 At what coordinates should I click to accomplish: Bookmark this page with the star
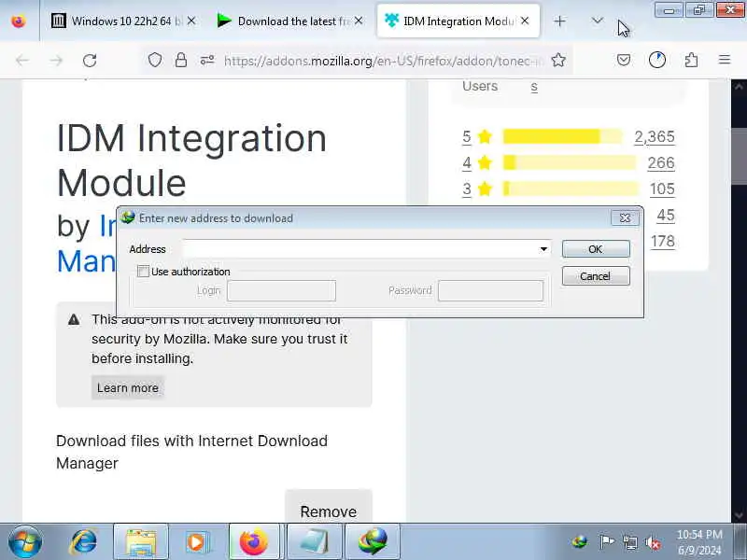pos(558,61)
